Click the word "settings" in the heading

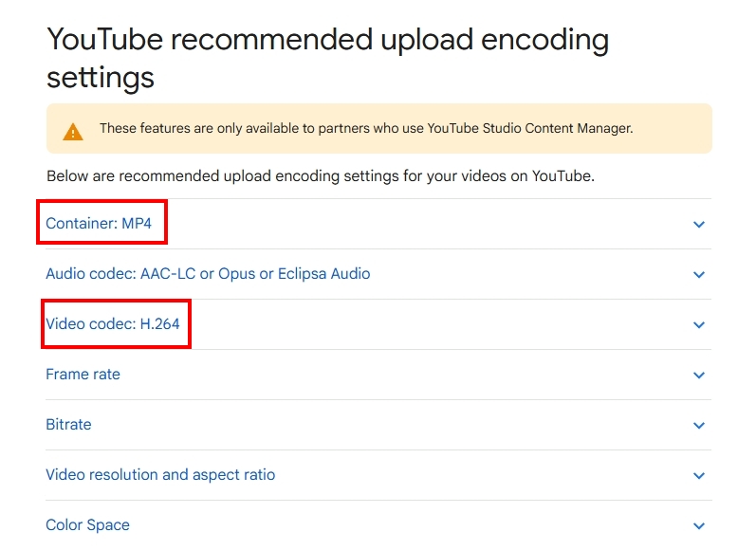101,77
